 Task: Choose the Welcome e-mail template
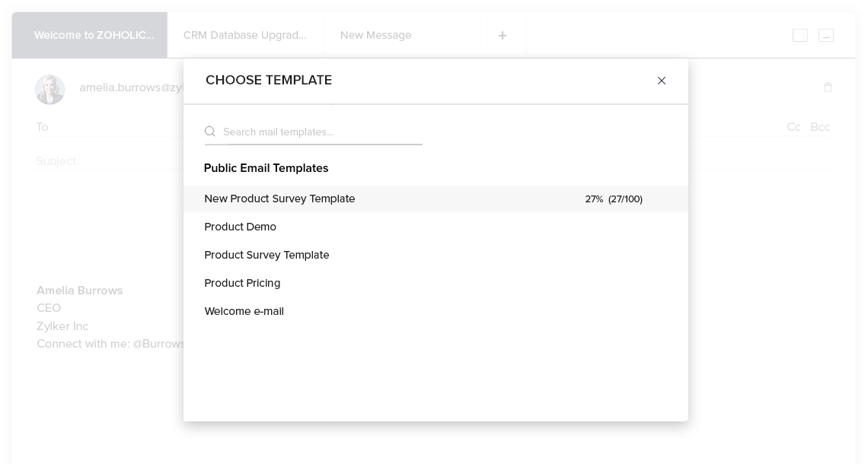click(x=244, y=311)
